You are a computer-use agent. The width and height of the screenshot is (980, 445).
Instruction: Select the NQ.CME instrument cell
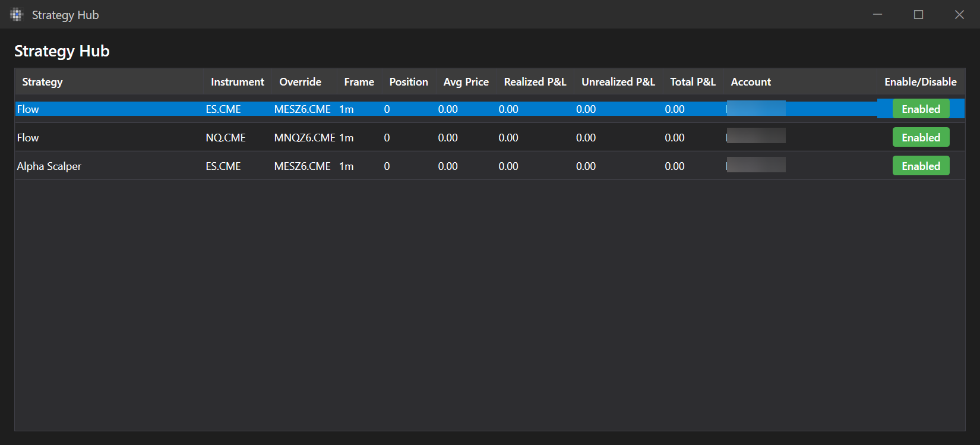pyautogui.click(x=226, y=138)
